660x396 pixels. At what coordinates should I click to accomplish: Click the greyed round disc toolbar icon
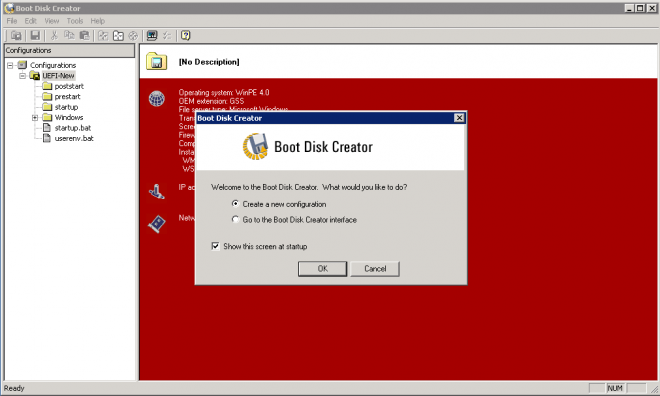133,36
